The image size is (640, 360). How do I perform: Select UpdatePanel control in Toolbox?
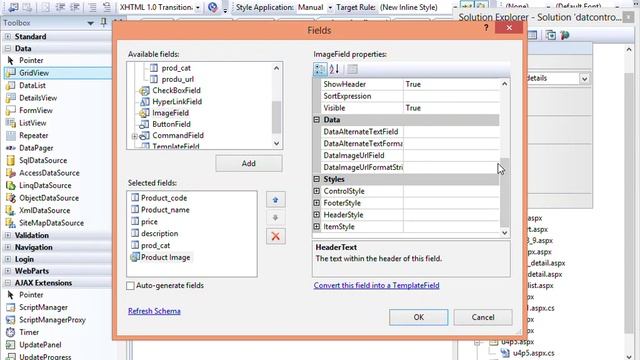(40, 345)
